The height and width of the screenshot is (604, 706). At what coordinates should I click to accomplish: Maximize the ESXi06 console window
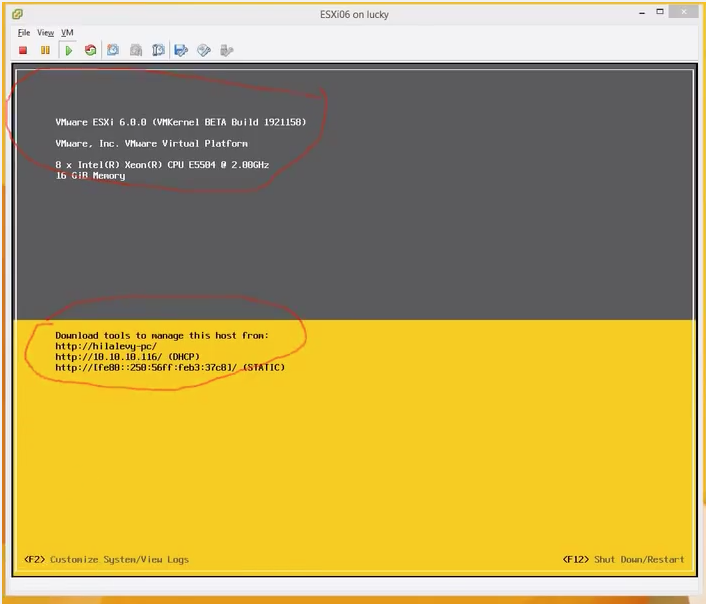[660, 12]
